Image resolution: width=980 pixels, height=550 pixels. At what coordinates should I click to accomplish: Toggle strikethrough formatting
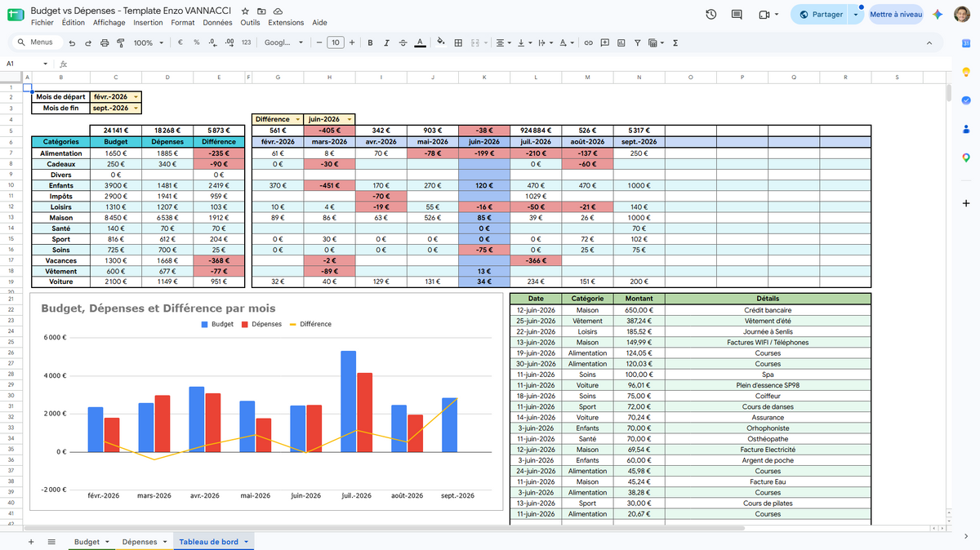403,43
